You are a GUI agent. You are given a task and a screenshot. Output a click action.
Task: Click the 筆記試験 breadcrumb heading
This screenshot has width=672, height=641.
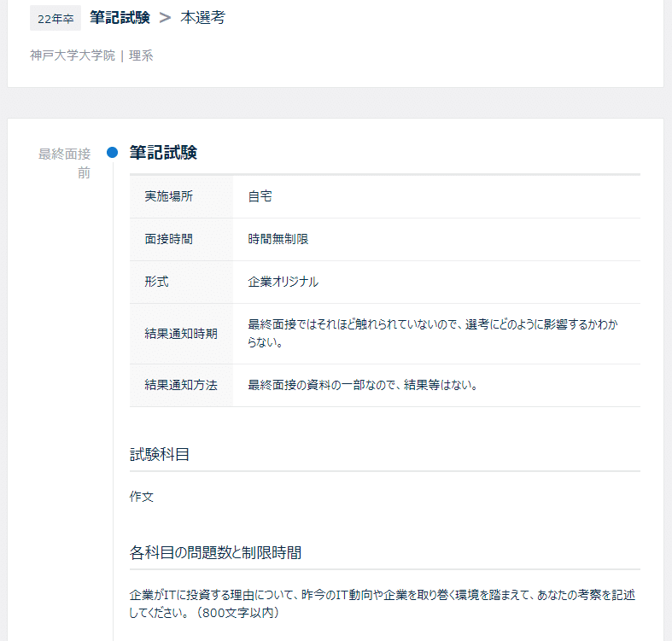click(x=120, y=18)
